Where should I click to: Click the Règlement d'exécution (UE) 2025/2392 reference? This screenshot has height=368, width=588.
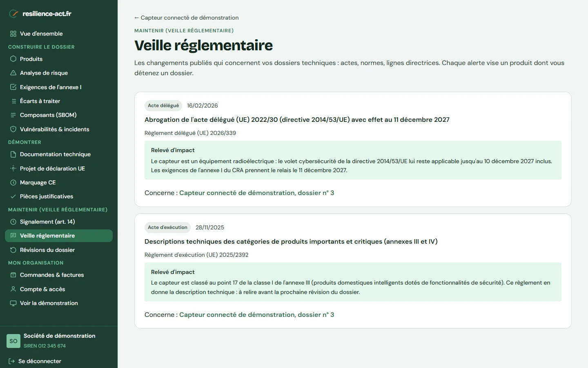point(196,255)
